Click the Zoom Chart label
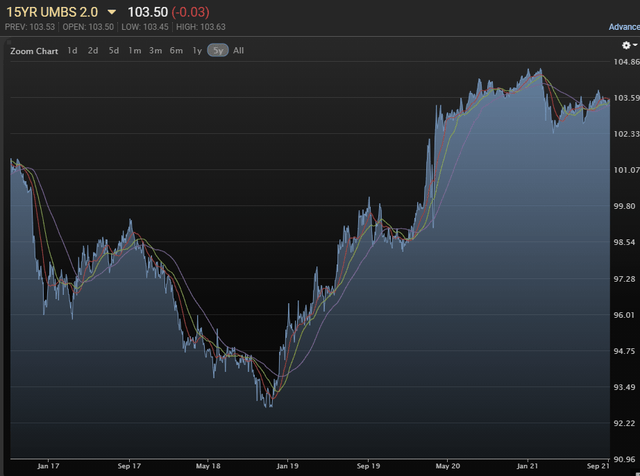This screenshot has height=476, width=640. tap(34, 51)
